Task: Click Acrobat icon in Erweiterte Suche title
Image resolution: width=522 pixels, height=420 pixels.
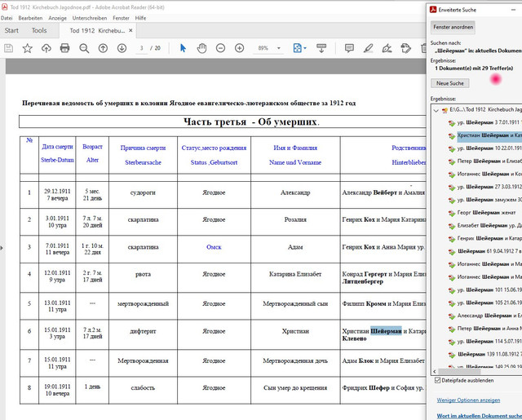Action: [433, 10]
